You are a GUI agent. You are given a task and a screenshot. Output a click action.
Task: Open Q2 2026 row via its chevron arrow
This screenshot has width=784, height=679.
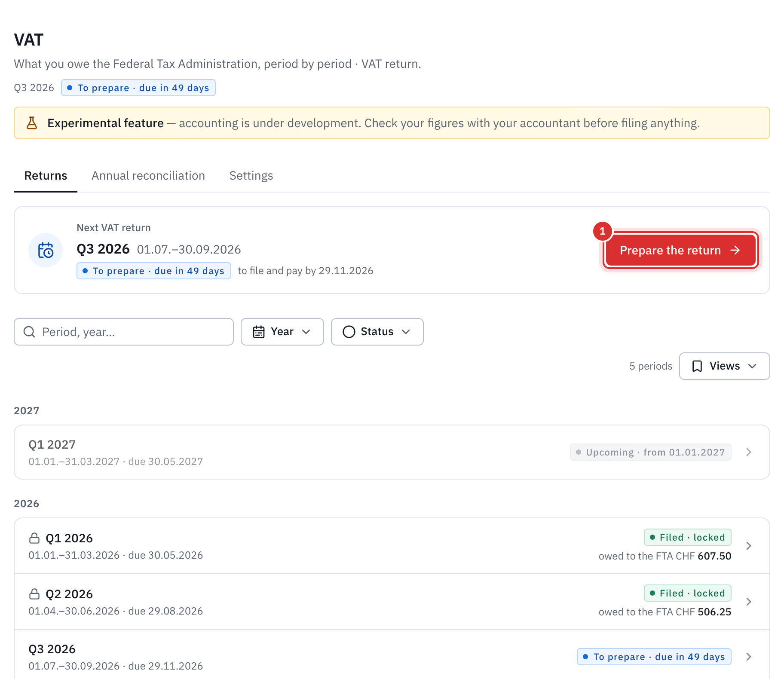[x=749, y=602]
